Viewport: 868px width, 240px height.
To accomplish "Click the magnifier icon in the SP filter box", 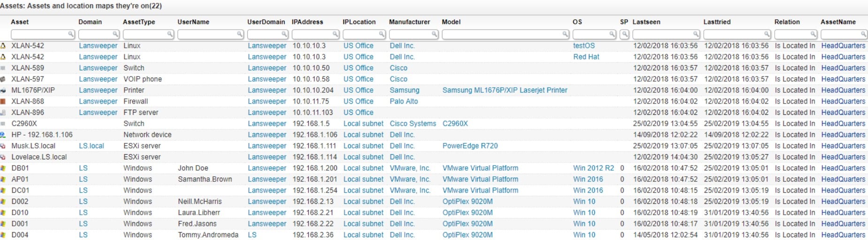I will coord(624,34).
